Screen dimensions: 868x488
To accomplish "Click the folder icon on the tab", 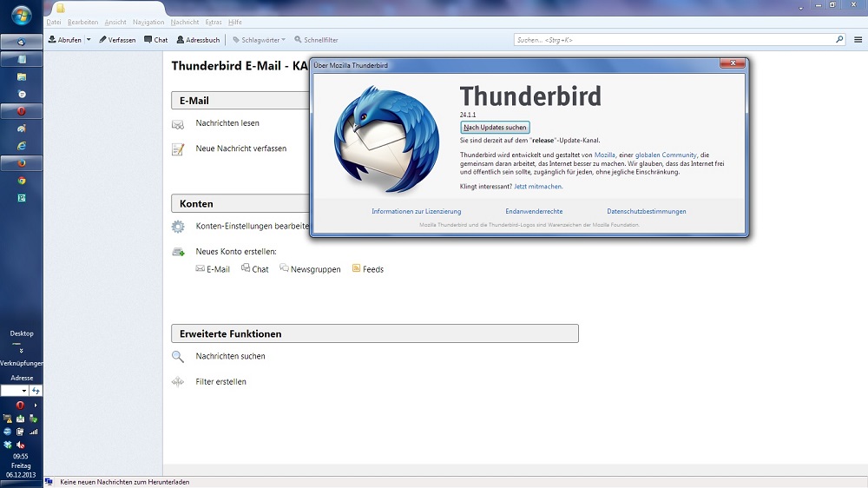I will click(61, 8).
